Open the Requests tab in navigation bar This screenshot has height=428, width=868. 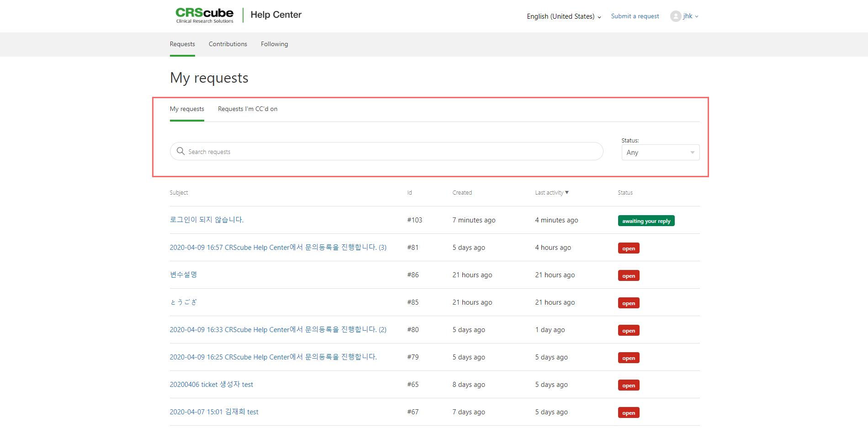tap(182, 44)
